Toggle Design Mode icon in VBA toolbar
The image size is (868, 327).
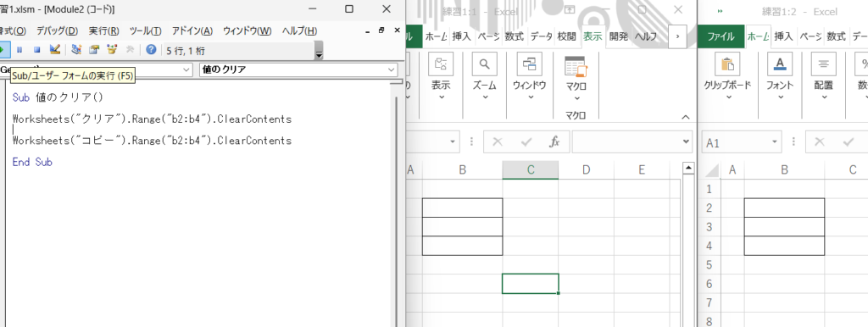point(54,50)
